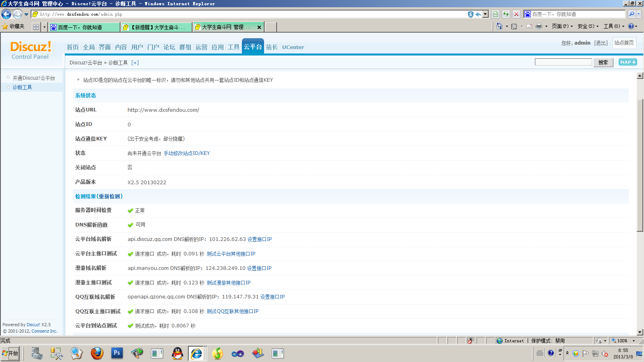Click the Discuz! Control Panel logo

[x=31, y=50]
